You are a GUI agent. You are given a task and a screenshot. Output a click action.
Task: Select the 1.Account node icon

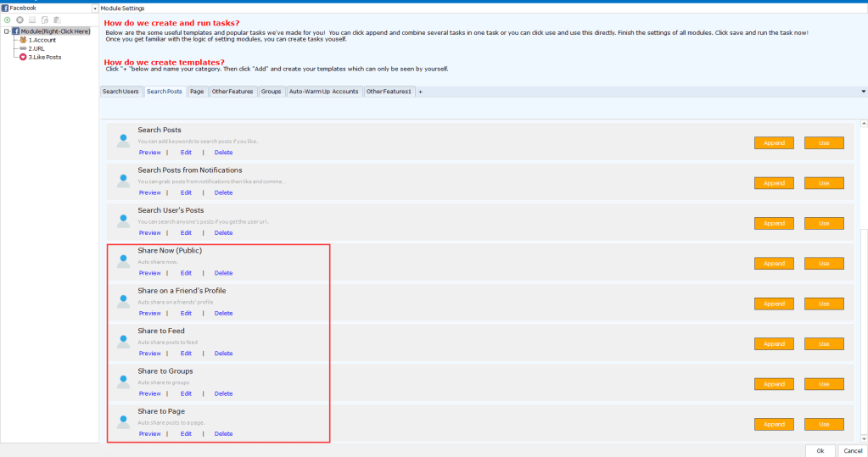[x=23, y=40]
